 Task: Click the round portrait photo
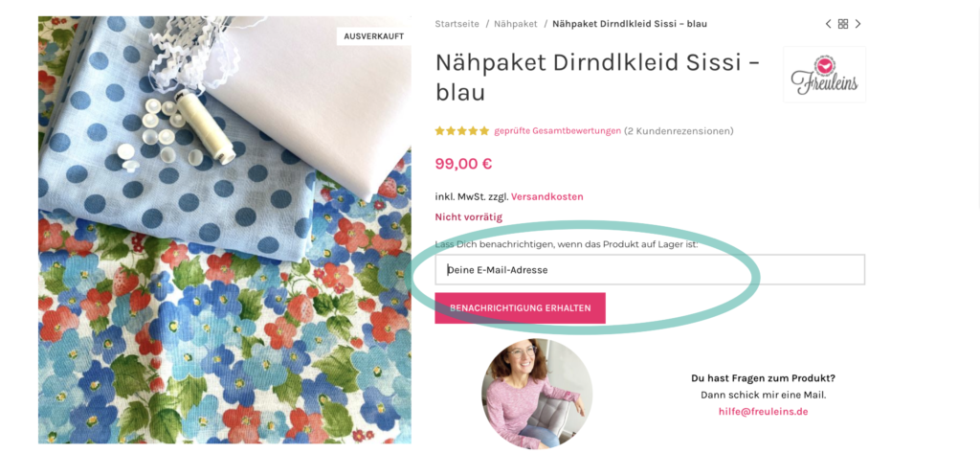[537, 394]
